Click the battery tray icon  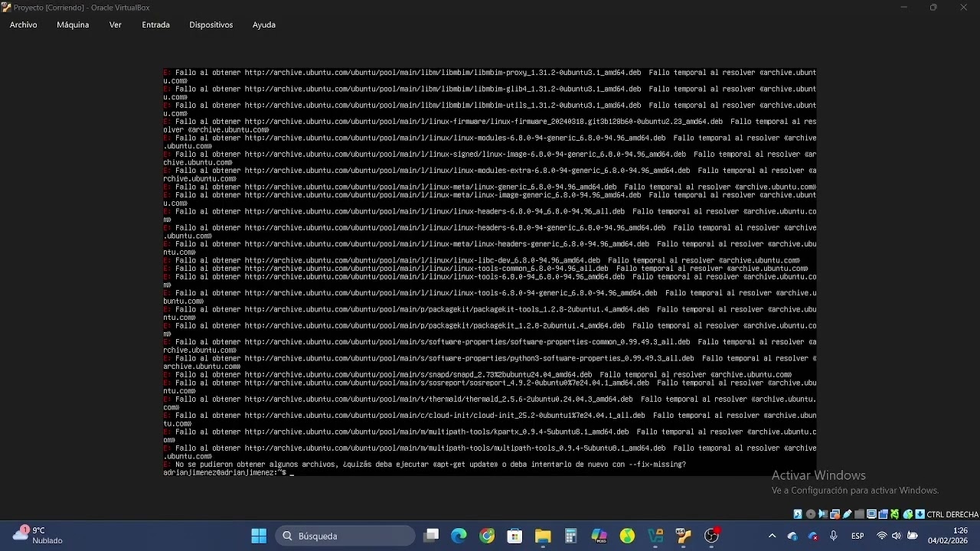pos(913,536)
